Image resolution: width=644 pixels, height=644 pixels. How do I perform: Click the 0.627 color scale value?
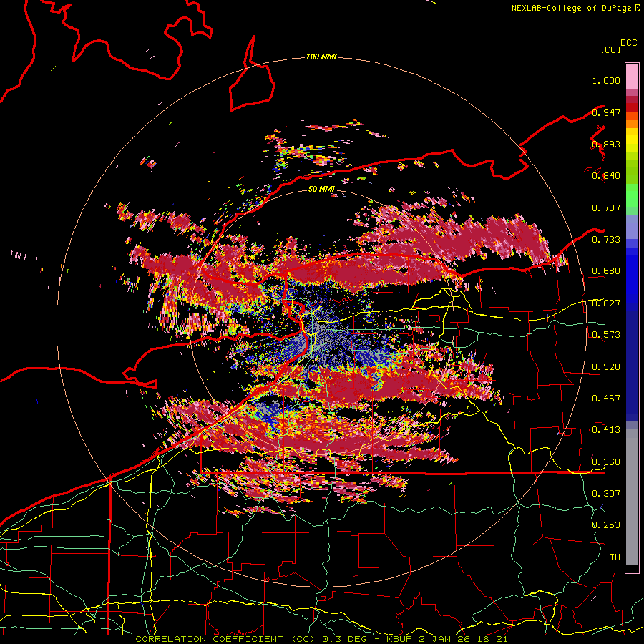point(606,303)
